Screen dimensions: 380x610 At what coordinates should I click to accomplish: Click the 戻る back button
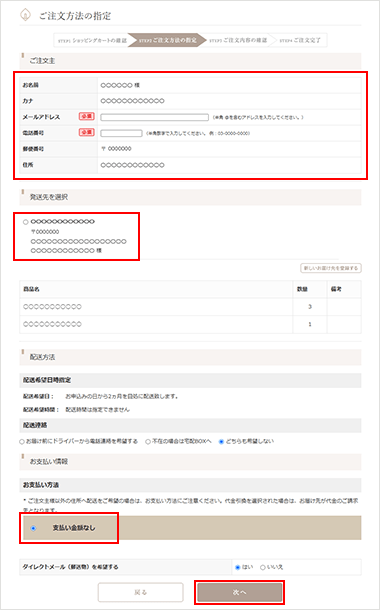[140, 592]
